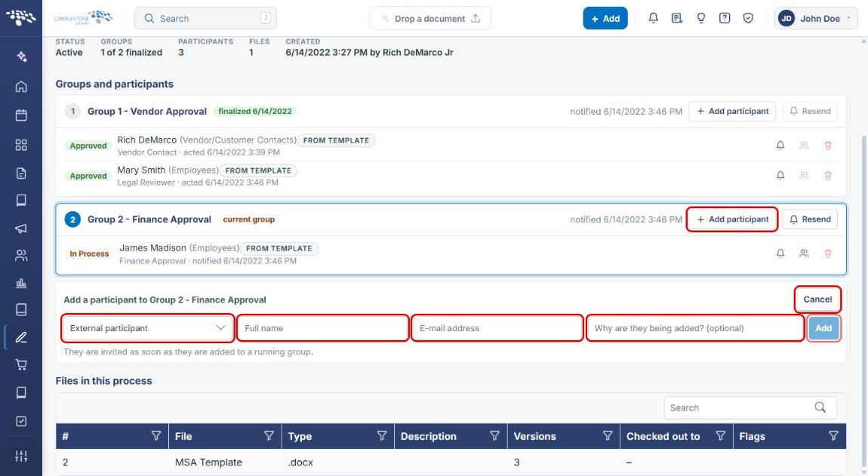Click the bell icon for Mary Smith
The image size is (868, 476).
780,176
